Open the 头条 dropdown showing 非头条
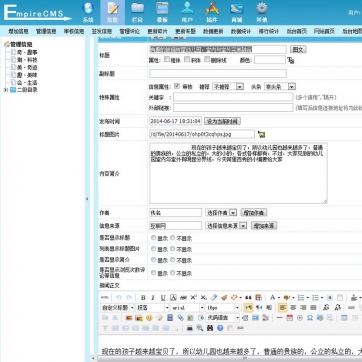362x362 pixels. [280, 87]
